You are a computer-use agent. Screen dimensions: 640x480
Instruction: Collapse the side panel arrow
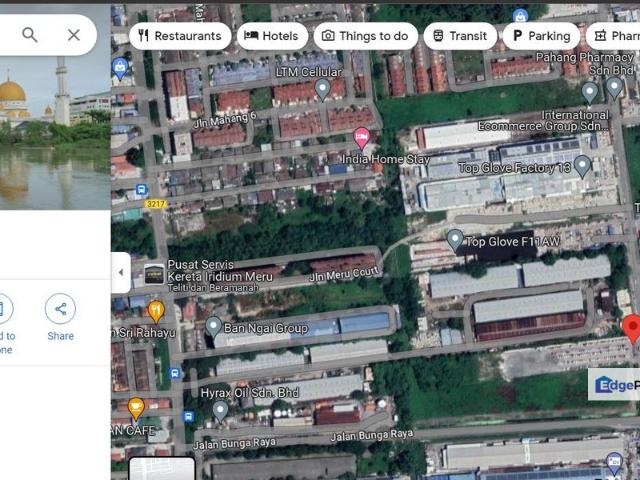[121, 272]
